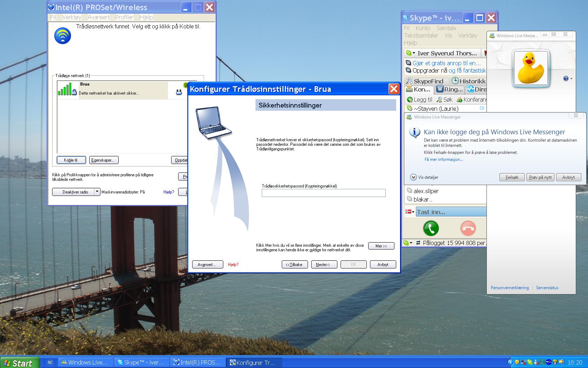Expand Vis detaljer in Messenger error dialog
Screen dimensions: 588x368
click(424, 177)
